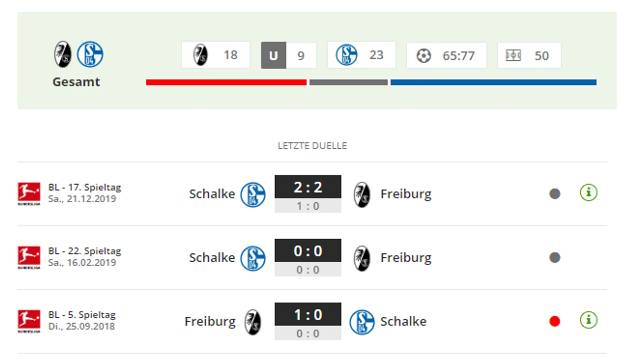The image size is (633, 364).
Task: Click Freiburg crest in Gesamt header
Action: pos(63,54)
